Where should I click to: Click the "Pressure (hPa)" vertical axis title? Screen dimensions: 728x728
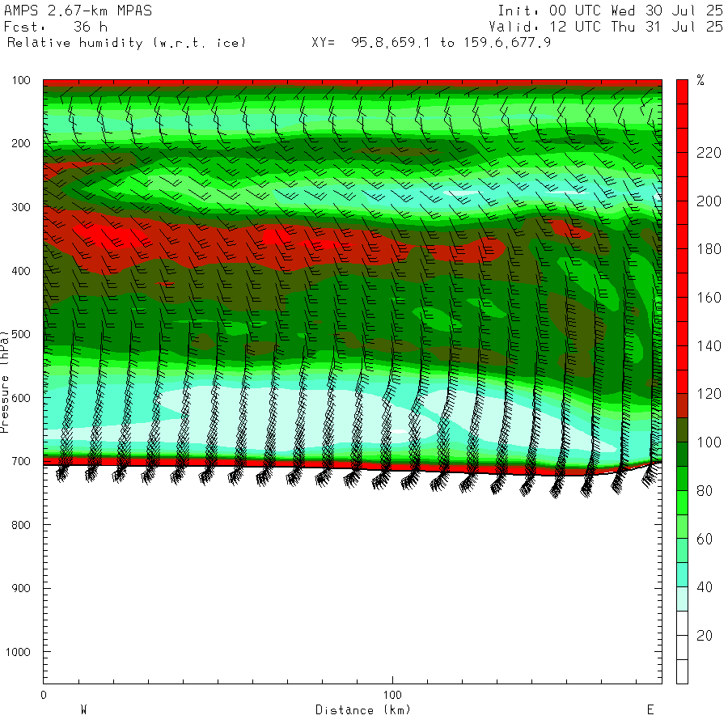(x=5, y=382)
